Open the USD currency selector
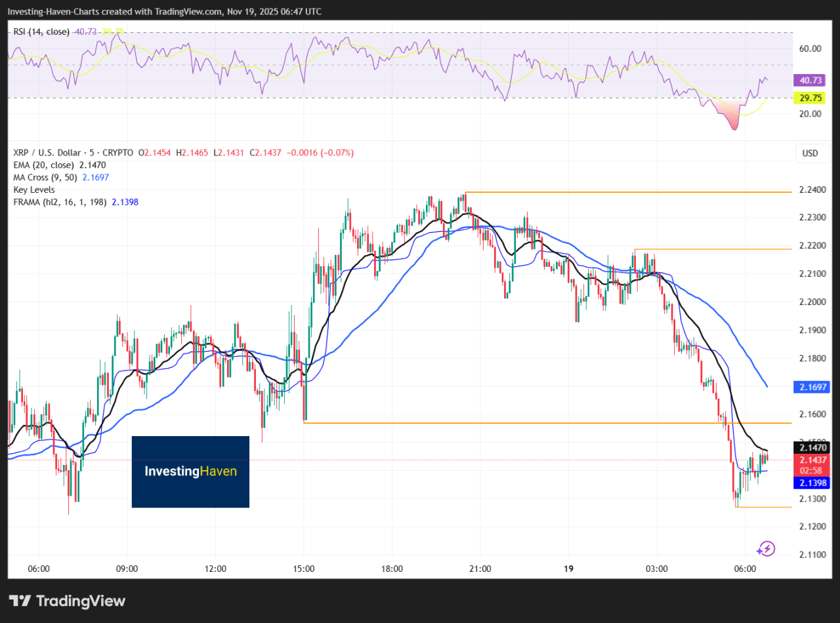This screenshot has width=840, height=623. pos(810,153)
